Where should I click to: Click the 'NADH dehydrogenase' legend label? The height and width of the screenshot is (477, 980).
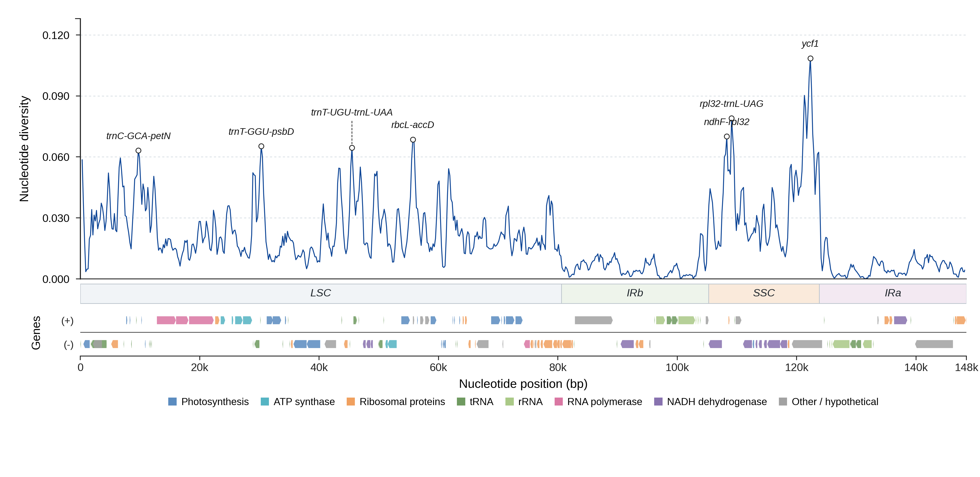tap(717, 402)
